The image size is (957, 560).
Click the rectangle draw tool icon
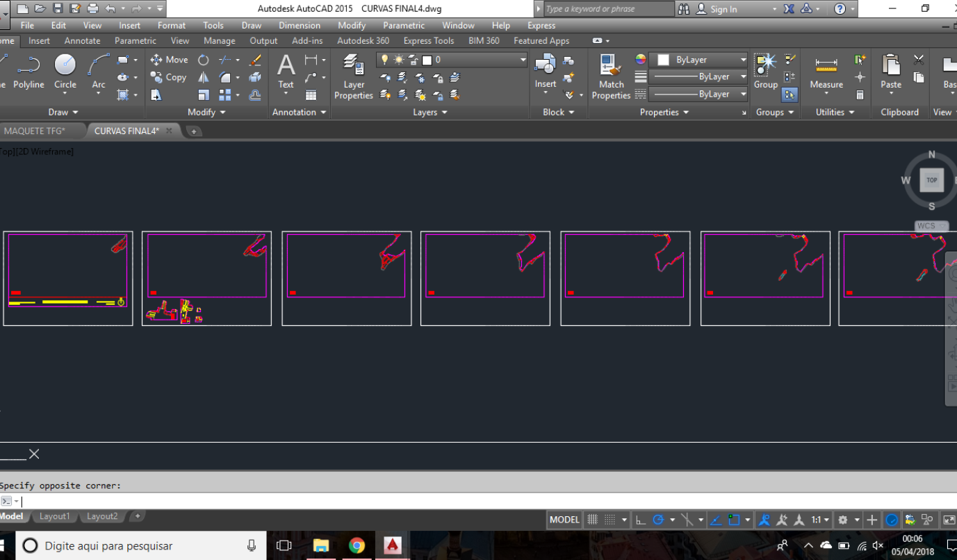pyautogui.click(x=123, y=60)
